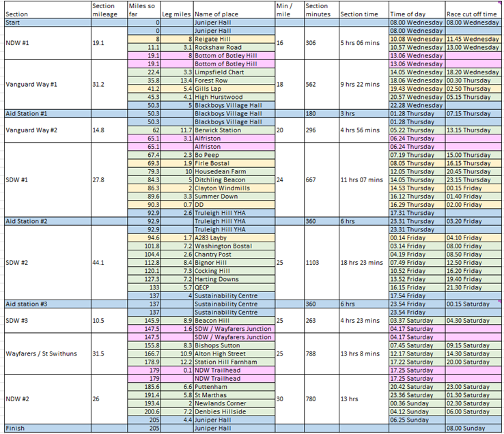Select the 'Berwick Station' cell
This screenshot has width=504, height=434.
234,130
